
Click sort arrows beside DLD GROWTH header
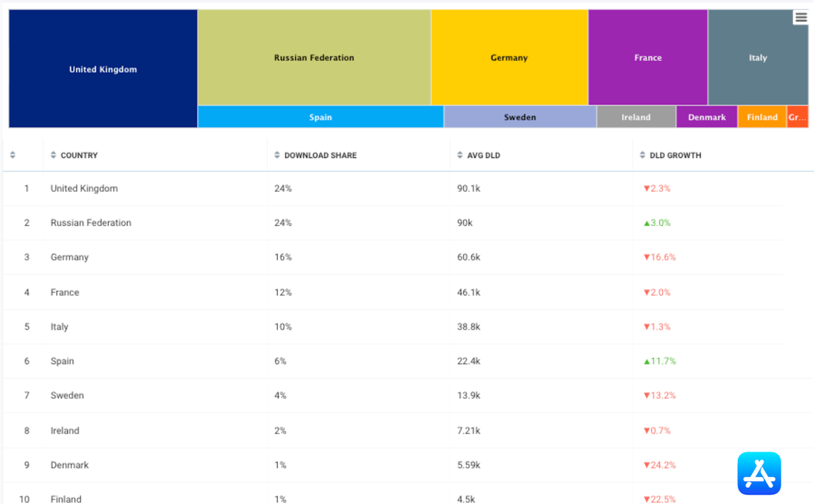point(642,155)
